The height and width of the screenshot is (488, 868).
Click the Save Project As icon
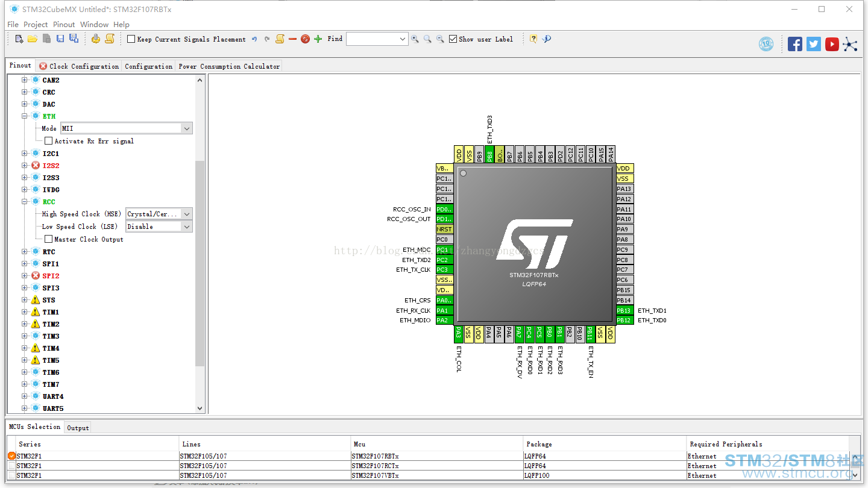click(74, 39)
